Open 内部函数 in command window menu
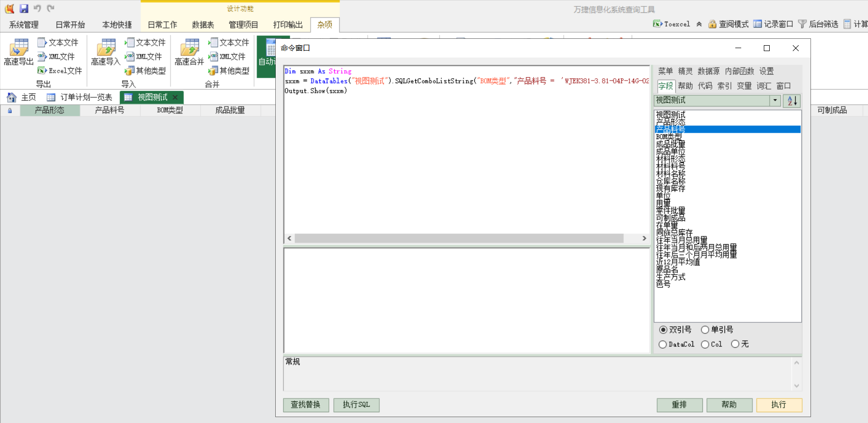The image size is (868, 423). 739,71
